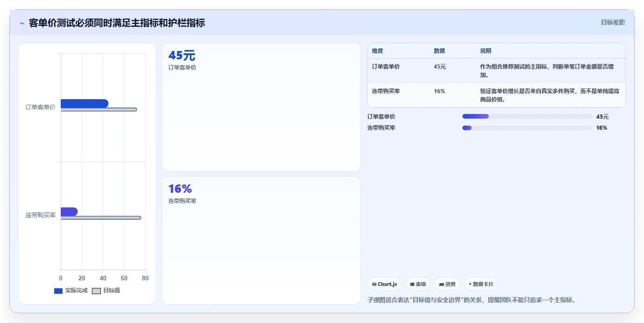Click the 说明 table column header
This screenshot has width=644, height=323.
tap(486, 51)
